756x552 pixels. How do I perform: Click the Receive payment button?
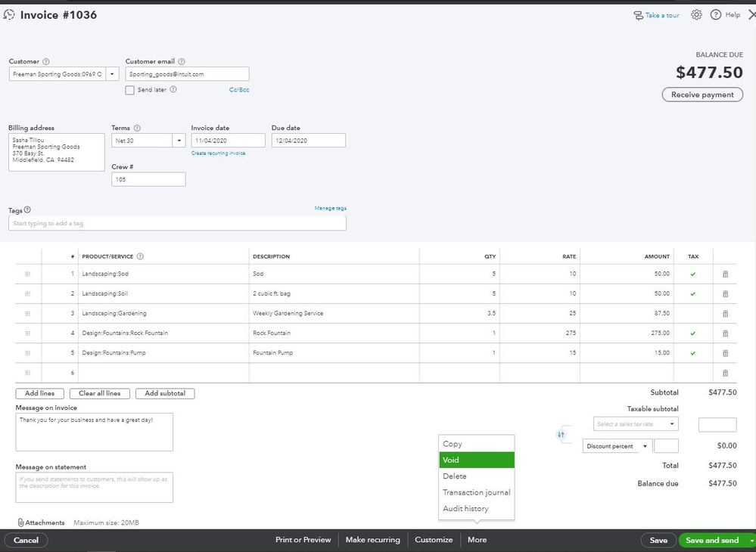[x=702, y=95]
